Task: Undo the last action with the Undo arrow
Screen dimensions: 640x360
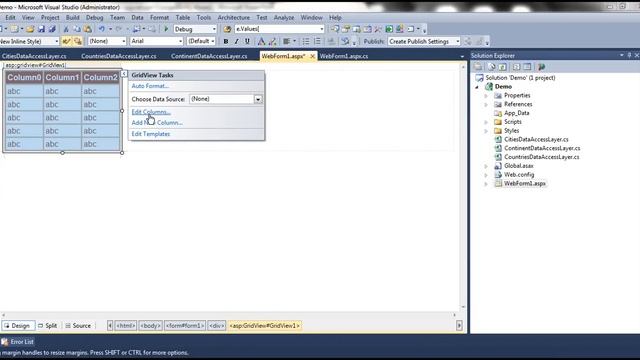Action: point(102,29)
